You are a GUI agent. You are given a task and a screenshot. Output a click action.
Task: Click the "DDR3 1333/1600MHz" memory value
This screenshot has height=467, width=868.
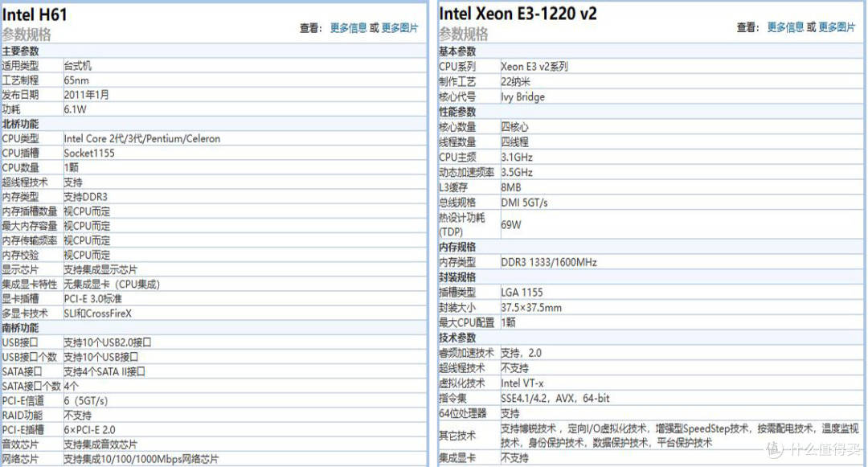549,262
